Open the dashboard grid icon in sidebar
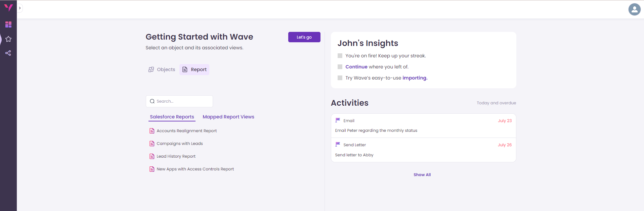This screenshot has width=644, height=211. pyautogui.click(x=8, y=24)
